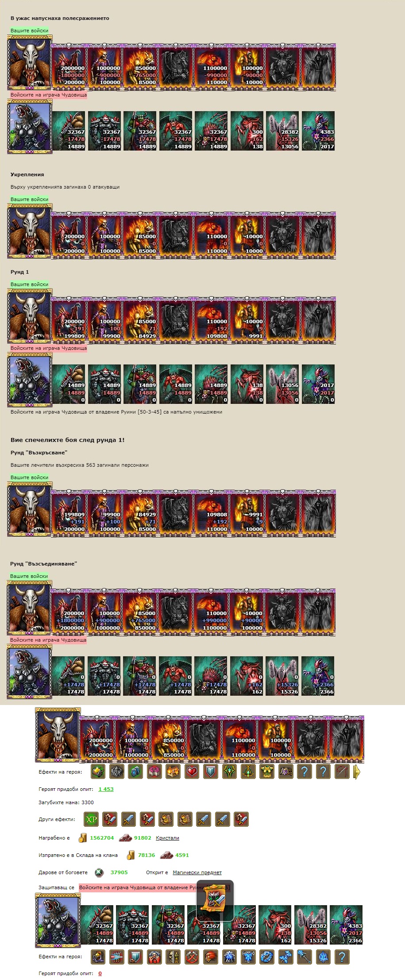Open the 'Магически предмет' link
The height and width of the screenshot is (980, 405).
tap(197, 872)
